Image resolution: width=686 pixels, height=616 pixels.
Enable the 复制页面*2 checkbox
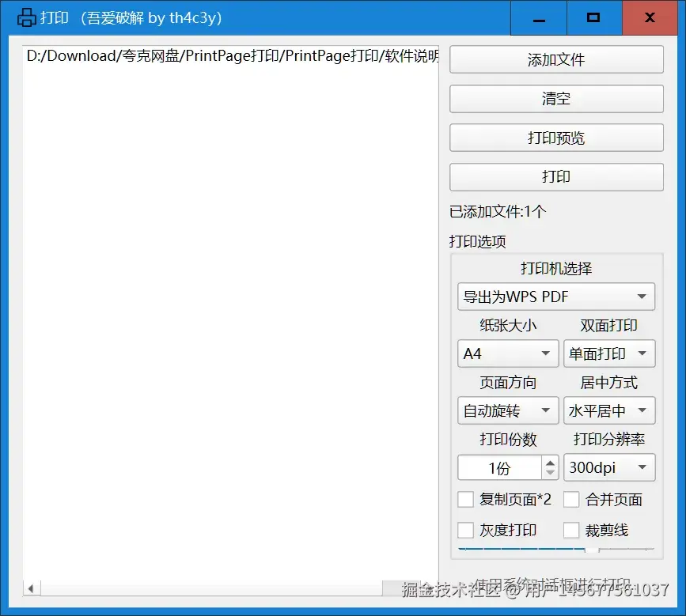pyautogui.click(x=465, y=499)
